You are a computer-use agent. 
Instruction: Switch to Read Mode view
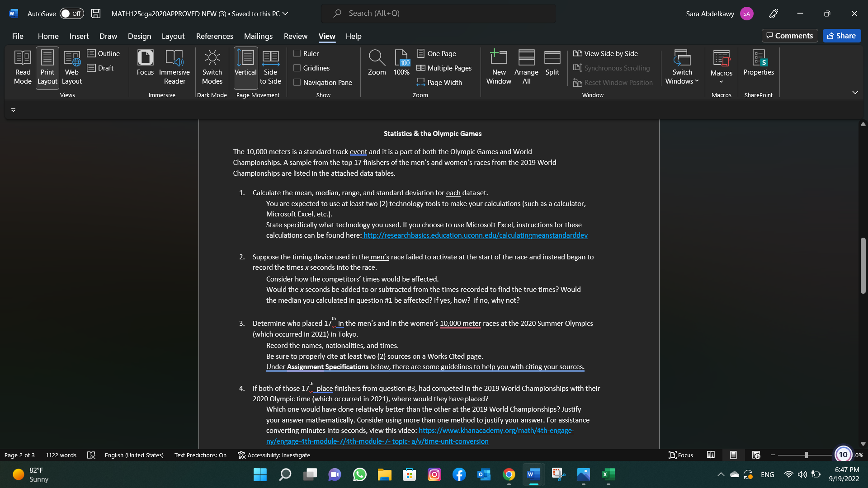tap(22, 67)
